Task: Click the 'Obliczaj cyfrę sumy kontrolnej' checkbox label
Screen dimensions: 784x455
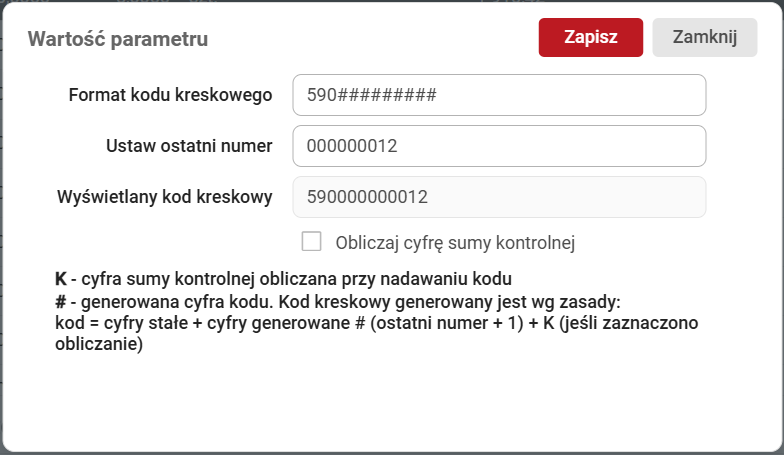Action: pyautogui.click(x=456, y=242)
